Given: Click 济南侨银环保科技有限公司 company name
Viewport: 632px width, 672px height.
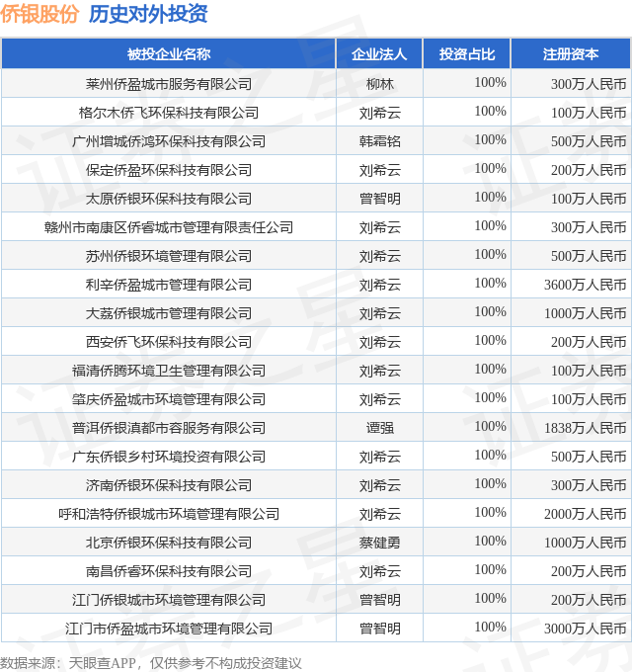Looking at the screenshot, I should 169,485.
